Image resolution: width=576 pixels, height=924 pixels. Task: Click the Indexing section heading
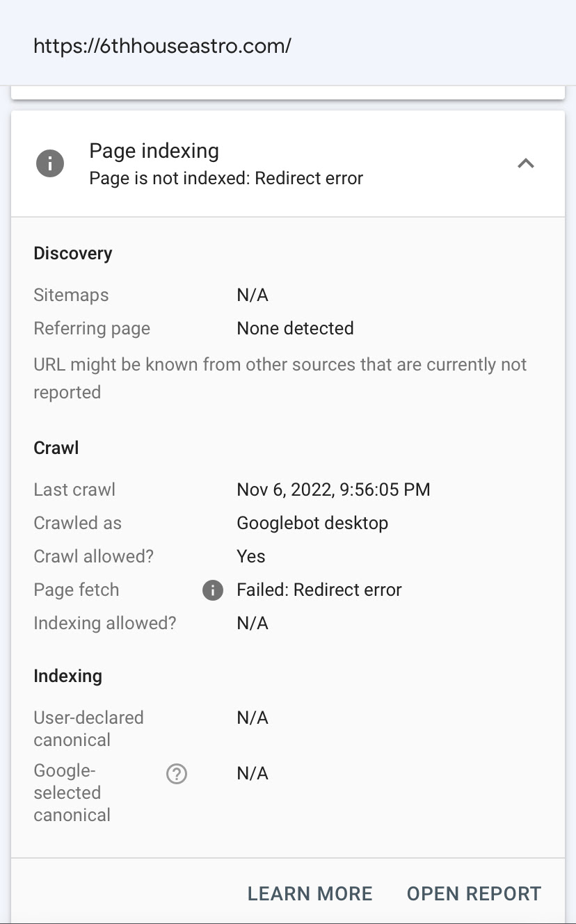pos(67,676)
